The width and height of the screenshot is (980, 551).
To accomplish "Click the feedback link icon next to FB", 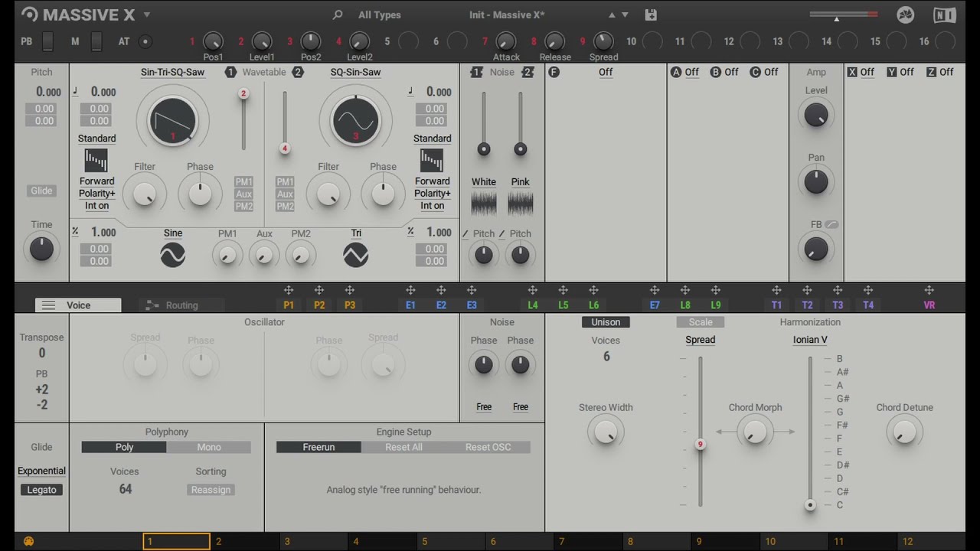I will click(831, 225).
